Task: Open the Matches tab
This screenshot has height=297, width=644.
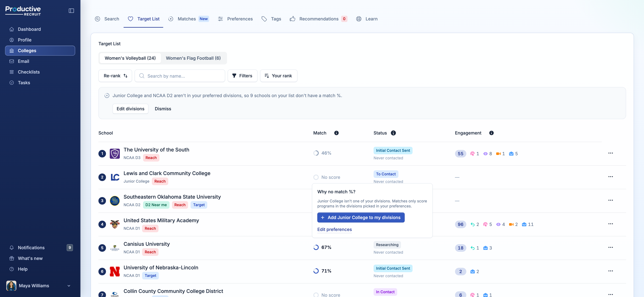Action: pyautogui.click(x=189, y=19)
